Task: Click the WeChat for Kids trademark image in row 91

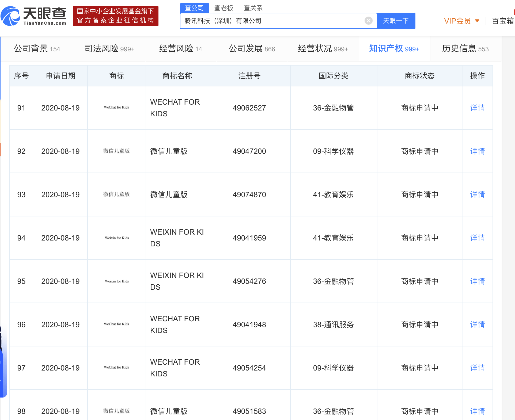Action: pyautogui.click(x=116, y=108)
